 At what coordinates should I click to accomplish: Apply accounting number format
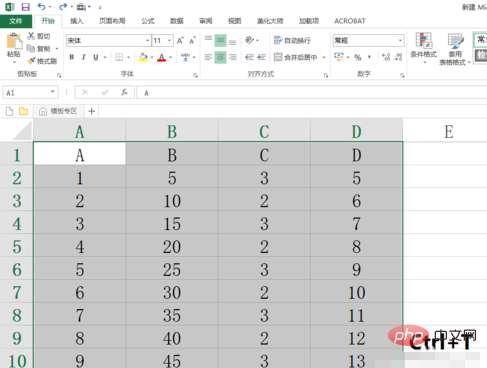[339, 57]
